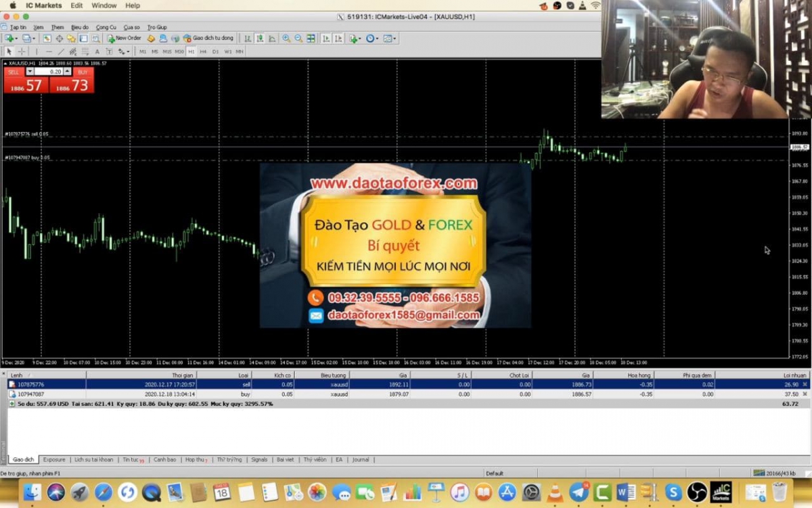Select the Fibonacci retracement tool

click(x=85, y=51)
